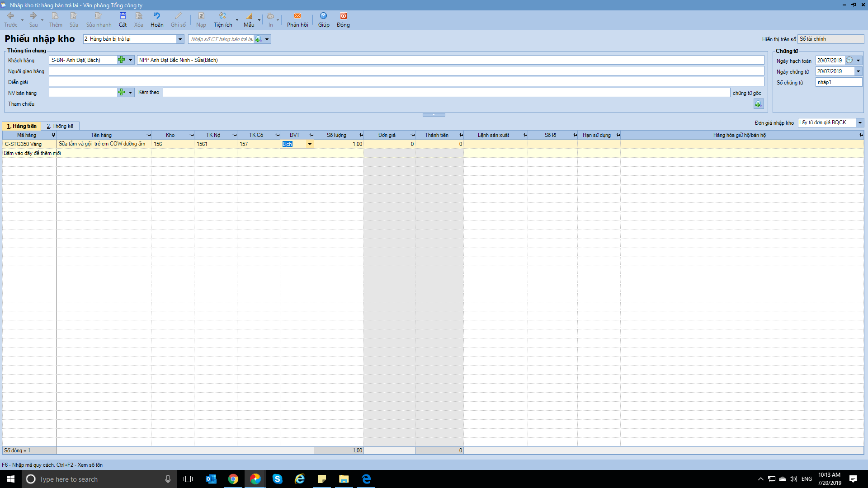
Task: Select the Hàng tiền tab
Action: [x=22, y=126]
